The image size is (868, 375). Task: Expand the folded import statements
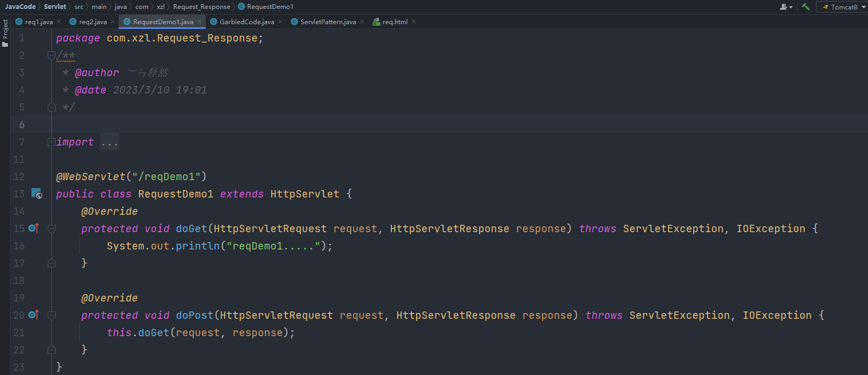(51, 142)
